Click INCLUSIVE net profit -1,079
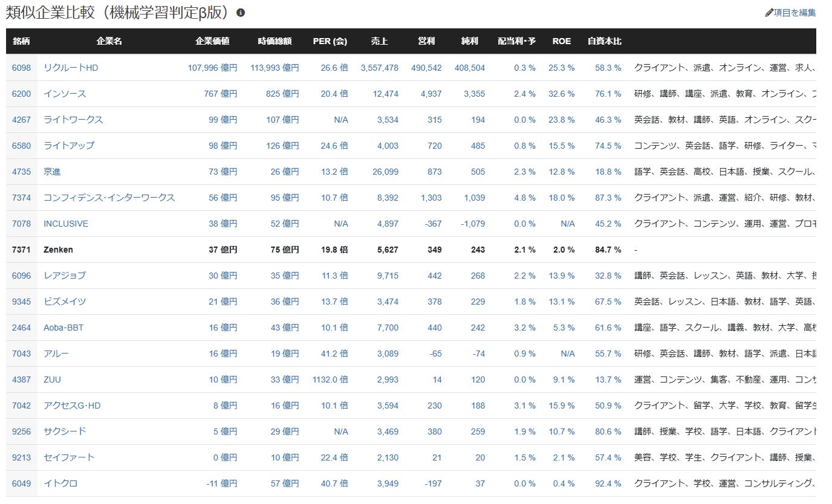 pos(473,224)
